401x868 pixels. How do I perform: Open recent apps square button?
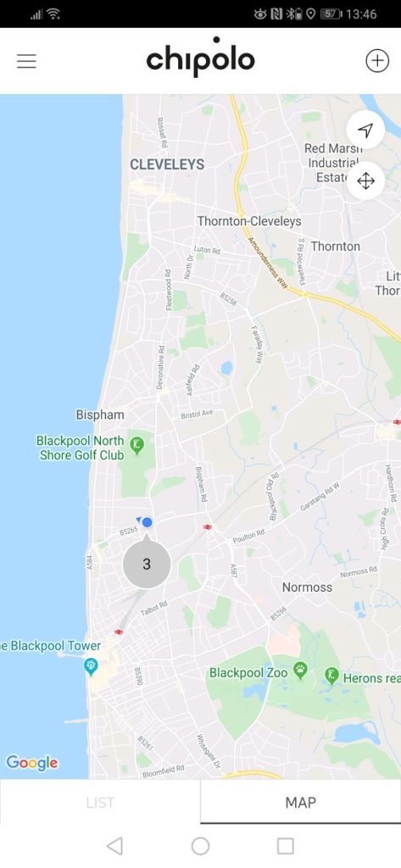(x=285, y=846)
